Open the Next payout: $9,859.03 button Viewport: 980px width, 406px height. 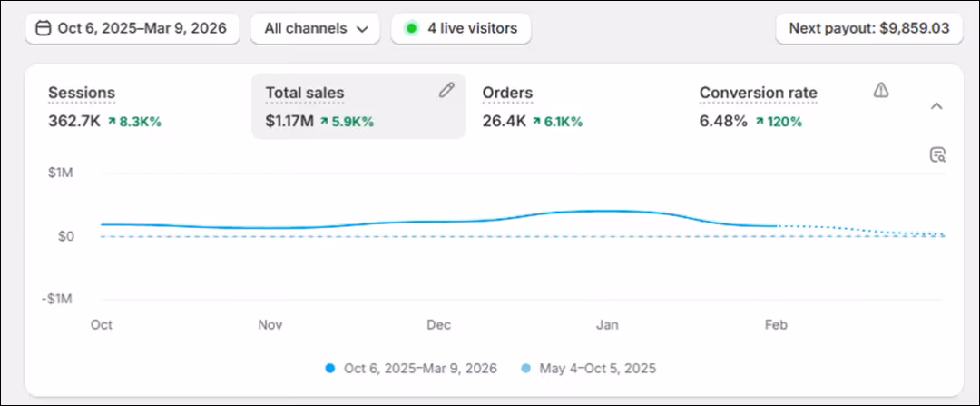[869, 29]
